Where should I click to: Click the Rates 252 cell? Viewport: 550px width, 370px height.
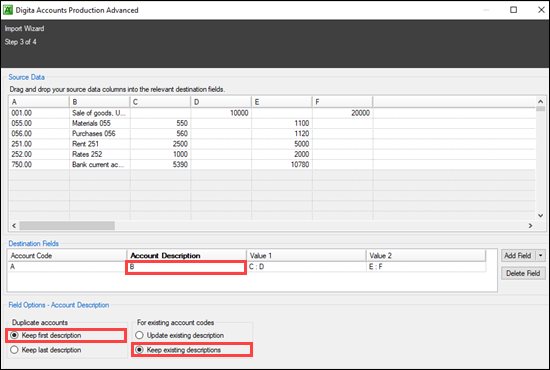100,154
